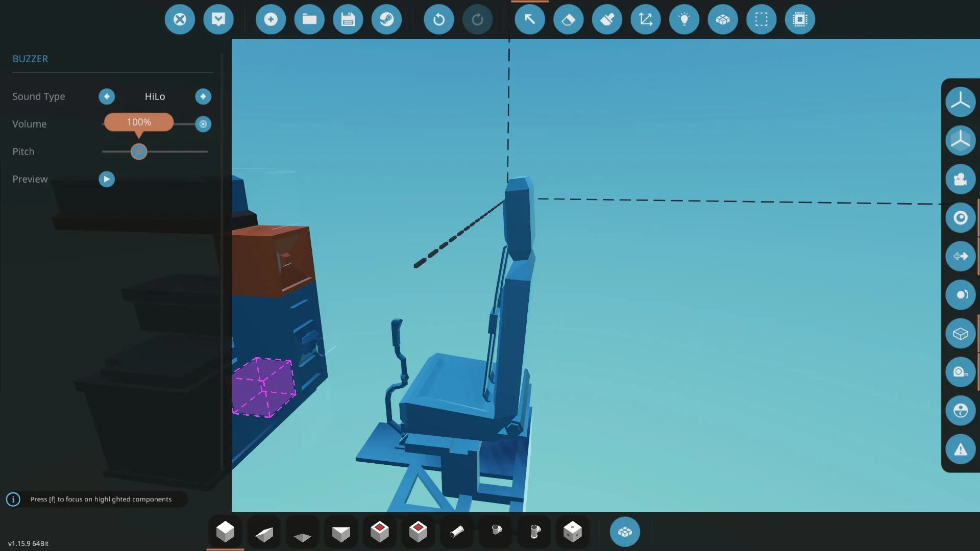Viewport: 980px width, 551px height.
Task: Toggle the warning triangle display
Action: point(960,449)
